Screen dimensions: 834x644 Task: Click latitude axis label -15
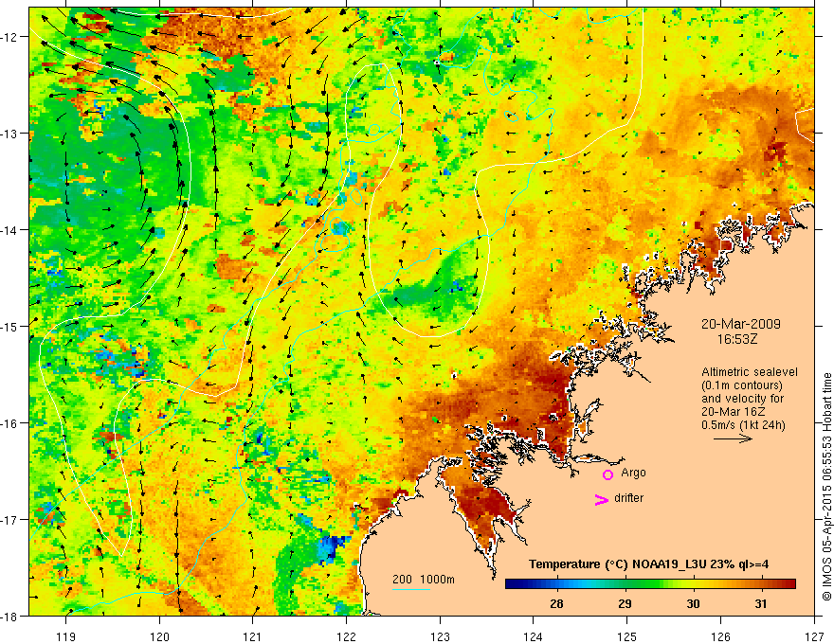click(10, 326)
